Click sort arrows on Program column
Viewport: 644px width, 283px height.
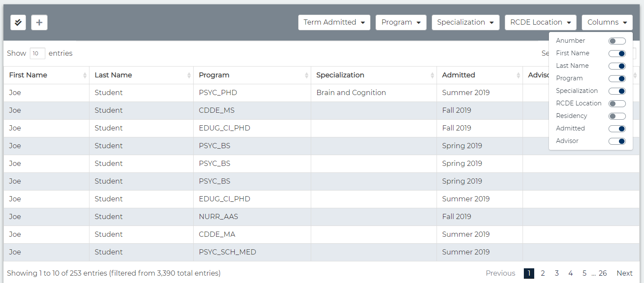tap(306, 76)
